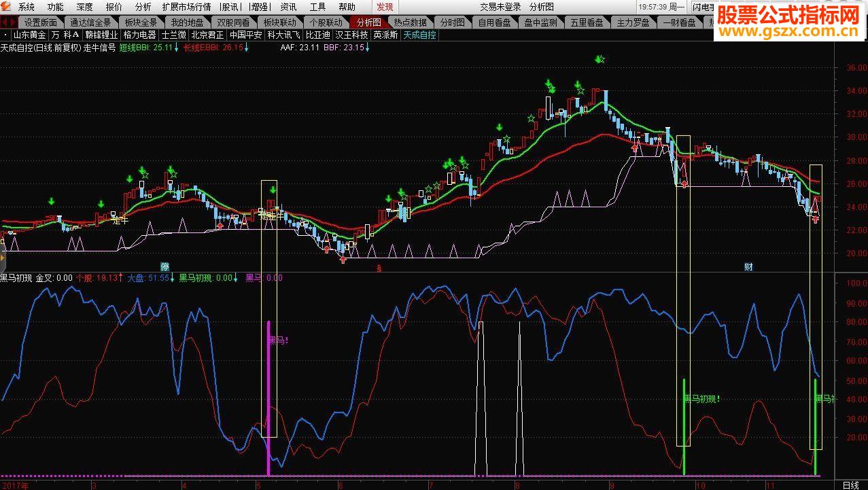Viewport: 868px width, 490px height.
Task: Open the 工具 menu
Action: (x=317, y=7)
